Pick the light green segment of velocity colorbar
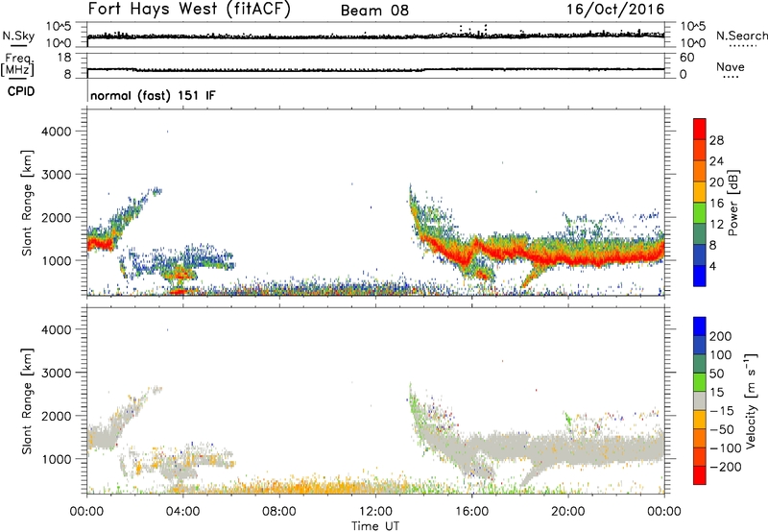The image size is (768, 532). 700,382
